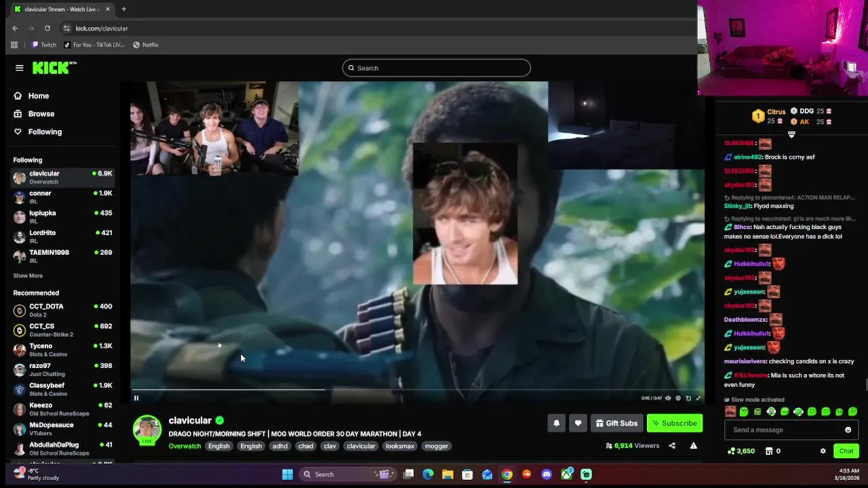Open the Twitch bookmark
868x488 pixels.
(x=44, y=45)
